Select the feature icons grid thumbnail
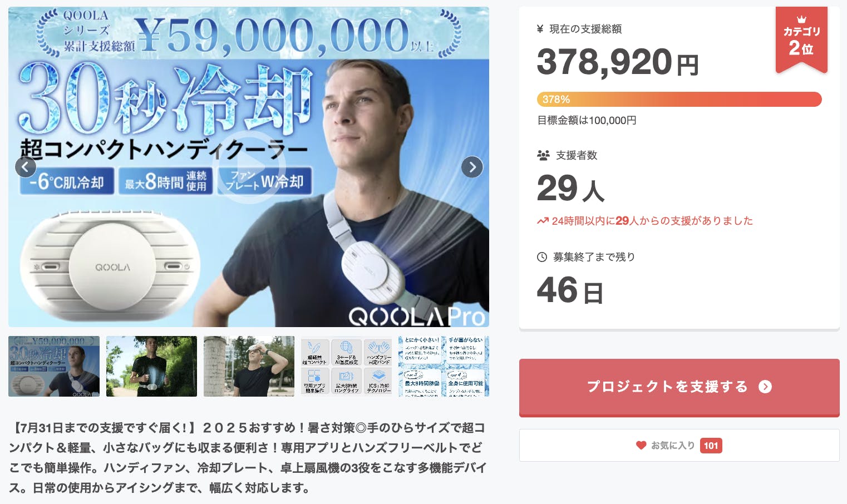Image resolution: width=847 pixels, height=504 pixels. pos(346,366)
